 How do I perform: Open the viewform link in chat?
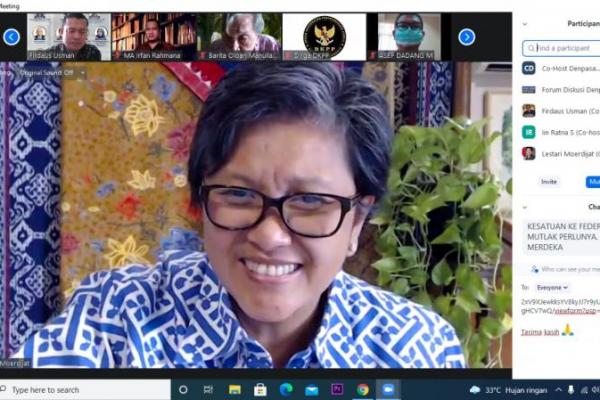(575, 311)
